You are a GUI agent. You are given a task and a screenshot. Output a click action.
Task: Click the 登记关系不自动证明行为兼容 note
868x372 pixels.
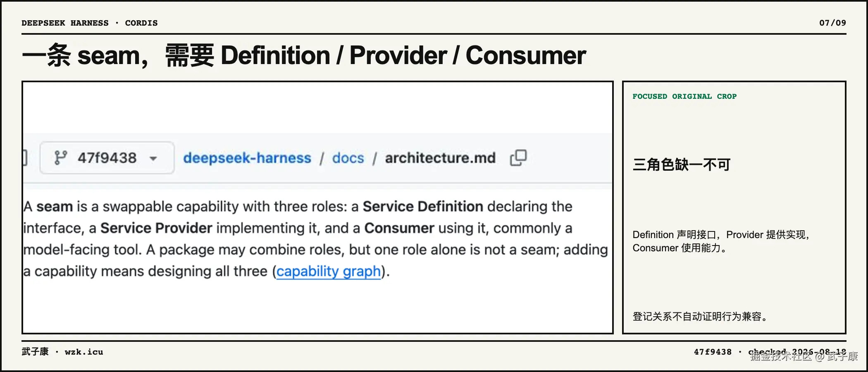pos(700,317)
